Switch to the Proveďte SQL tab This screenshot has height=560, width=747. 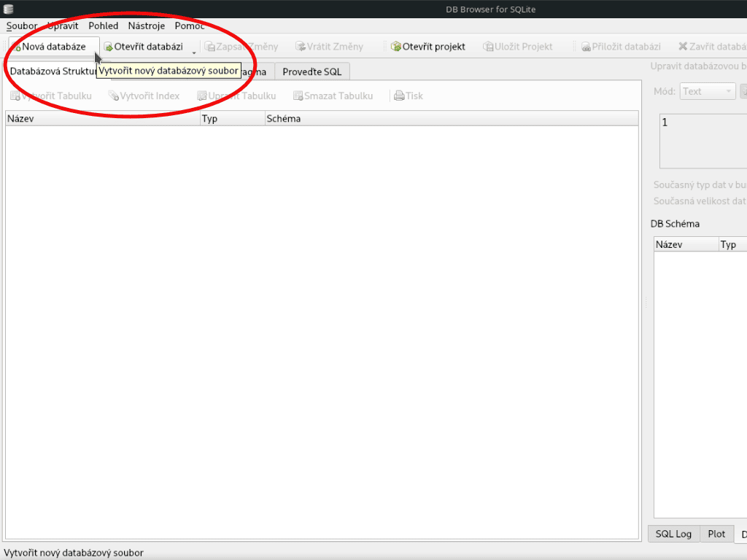click(312, 72)
